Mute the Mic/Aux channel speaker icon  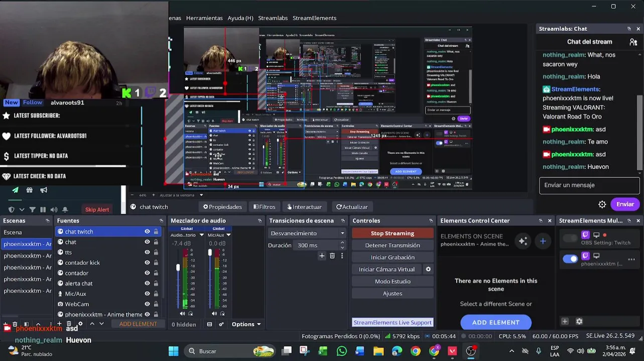coord(214,314)
